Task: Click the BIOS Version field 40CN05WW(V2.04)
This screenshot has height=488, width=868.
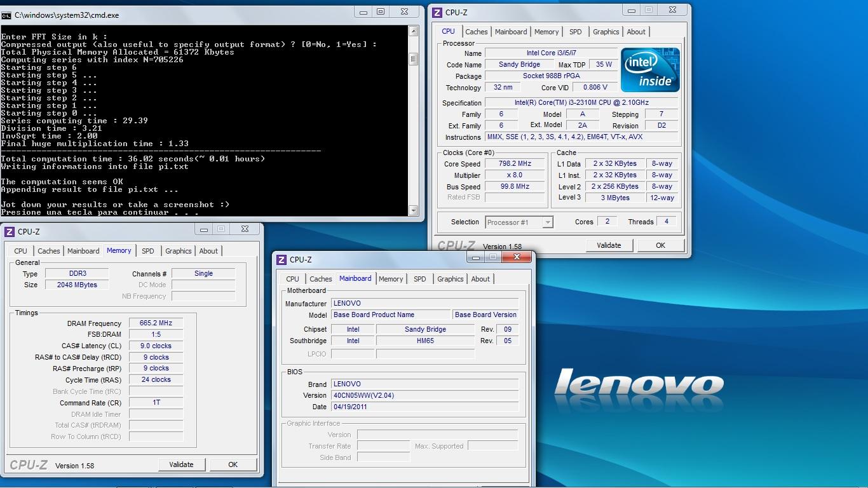Action: pos(425,395)
